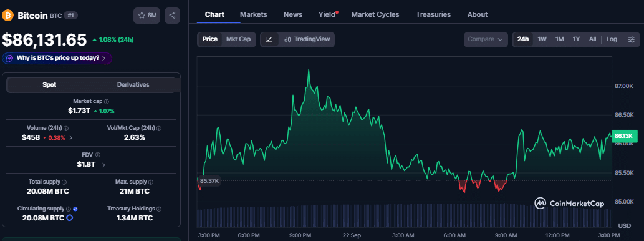644x241 pixels.
Task: Click Why is BTC's price up today?
Action: [57, 59]
